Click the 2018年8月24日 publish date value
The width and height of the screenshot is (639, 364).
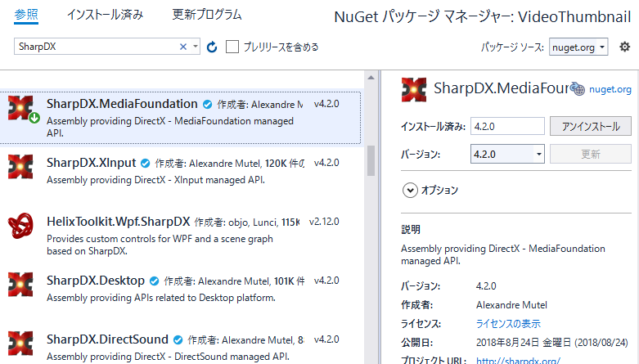(x=551, y=343)
